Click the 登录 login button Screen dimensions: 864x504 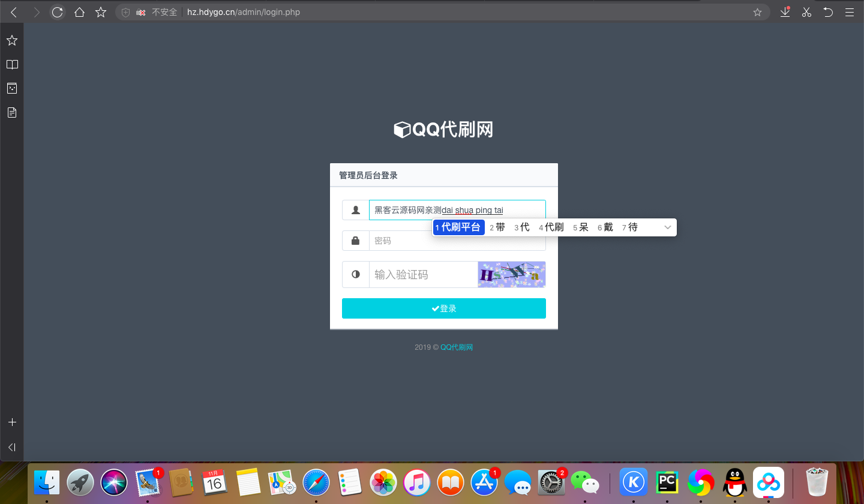pos(444,308)
